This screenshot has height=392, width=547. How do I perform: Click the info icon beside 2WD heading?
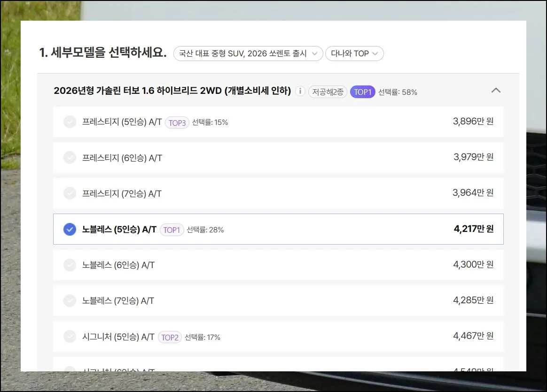[300, 91]
